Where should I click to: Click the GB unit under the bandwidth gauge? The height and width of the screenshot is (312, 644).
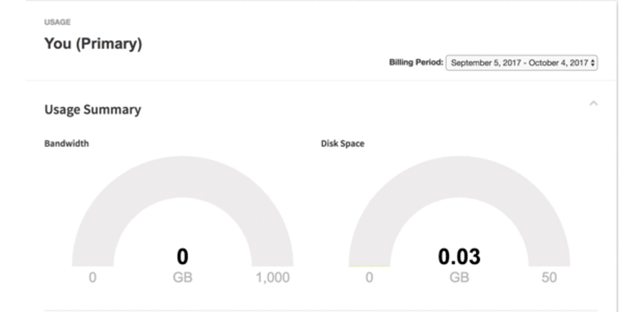click(183, 277)
